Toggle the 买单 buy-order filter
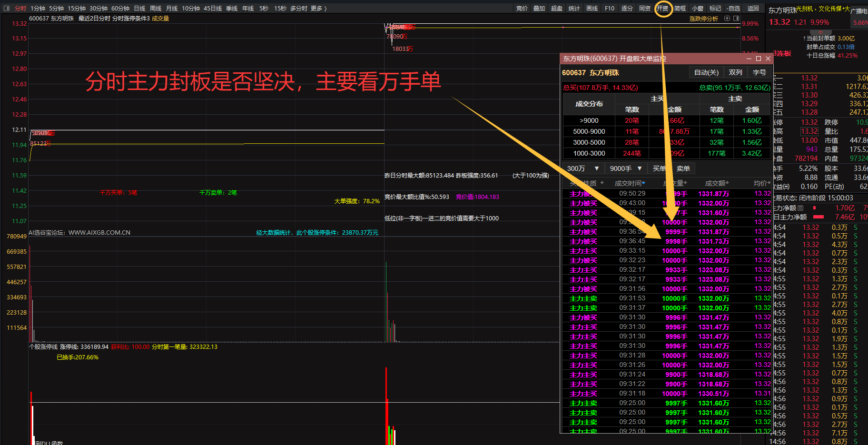This screenshot has width=868, height=445. point(659,168)
